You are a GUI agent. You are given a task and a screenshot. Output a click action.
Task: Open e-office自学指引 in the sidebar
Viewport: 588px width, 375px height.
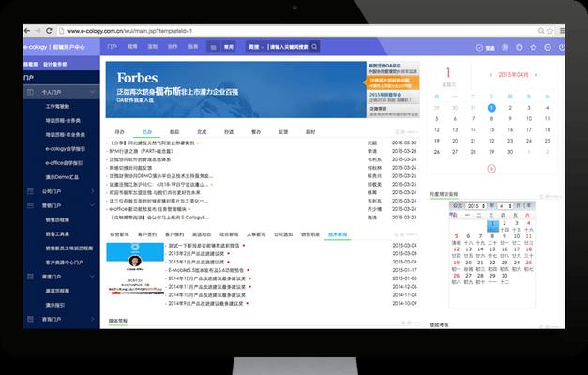click(x=64, y=163)
